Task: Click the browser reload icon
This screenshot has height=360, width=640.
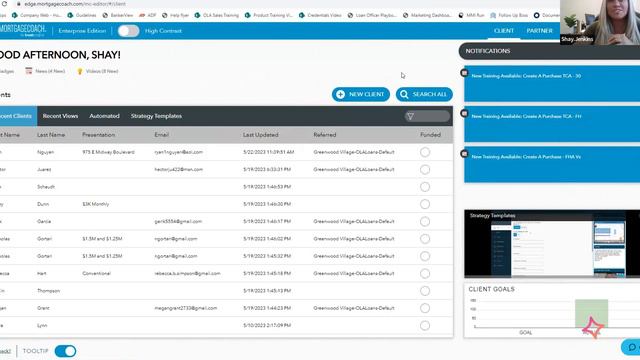Action: pos(4,4)
